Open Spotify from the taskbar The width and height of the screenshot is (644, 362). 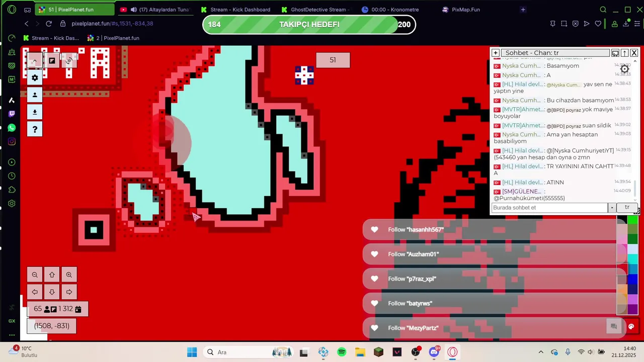[342, 352]
